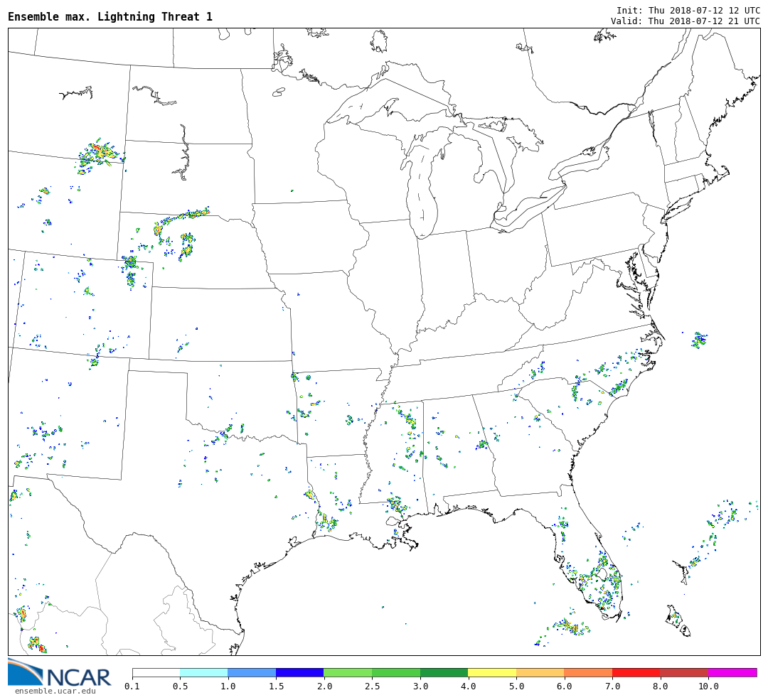This screenshot has height=700, width=768.
Task: Click the 'Ensemble max. Lightning Threat 1' title
Action: [x=110, y=16]
